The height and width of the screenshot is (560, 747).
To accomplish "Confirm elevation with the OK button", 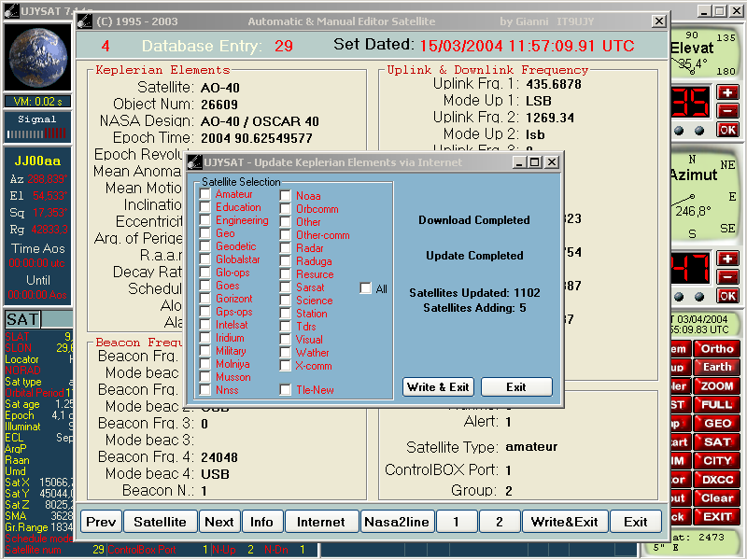I will (x=727, y=130).
